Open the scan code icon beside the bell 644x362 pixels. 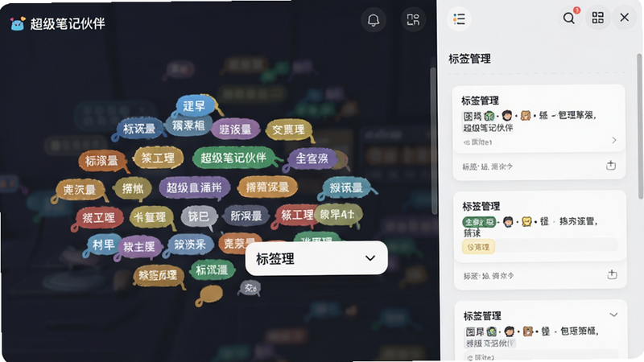point(413,19)
